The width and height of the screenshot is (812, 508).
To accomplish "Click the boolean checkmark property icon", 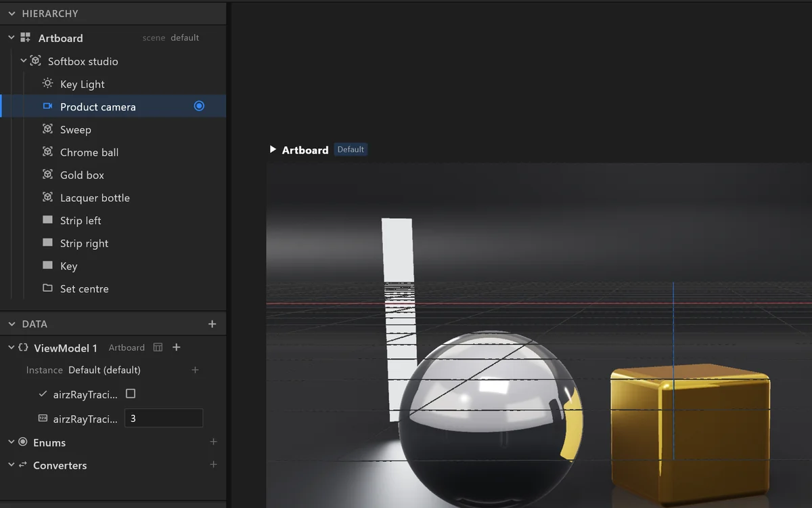I will 43,394.
